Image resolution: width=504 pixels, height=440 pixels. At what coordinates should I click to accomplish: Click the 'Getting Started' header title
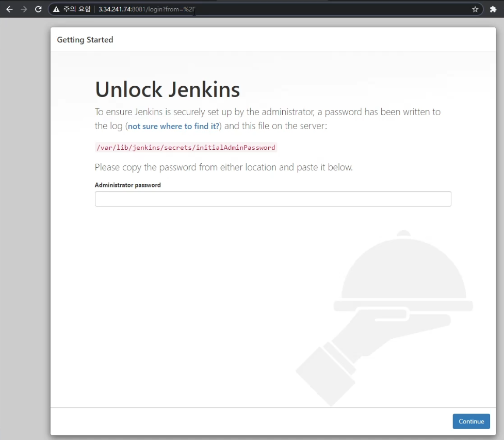pos(85,40)
